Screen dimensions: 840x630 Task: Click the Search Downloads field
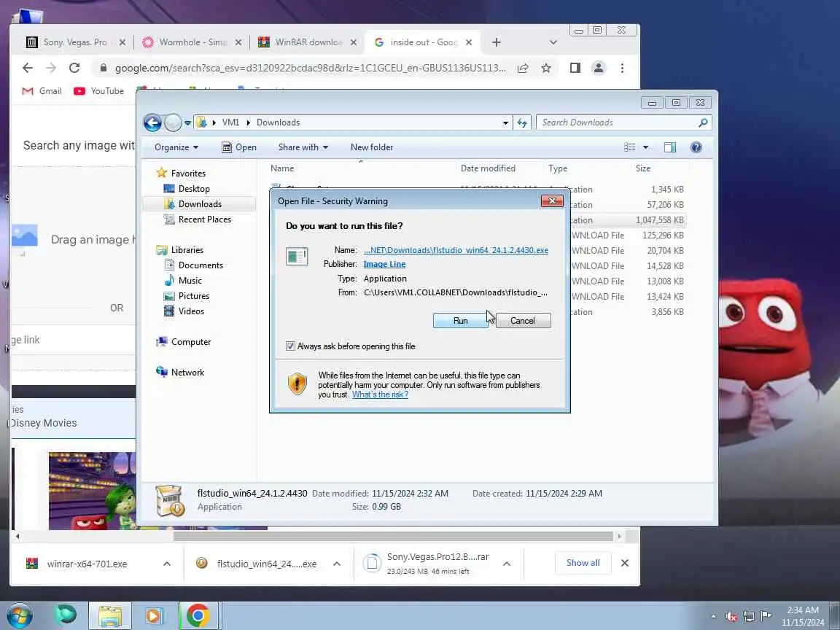point(623,122)
